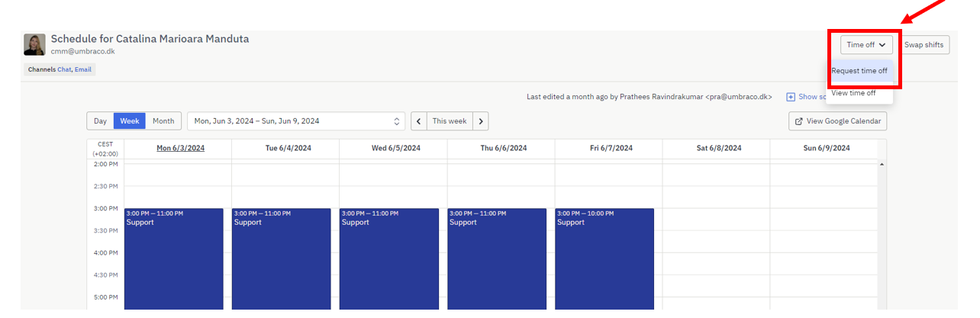This screenshot has height=318, width=980.
Task: Click the external link icon for Google Calendar
Action: (798, 121)
